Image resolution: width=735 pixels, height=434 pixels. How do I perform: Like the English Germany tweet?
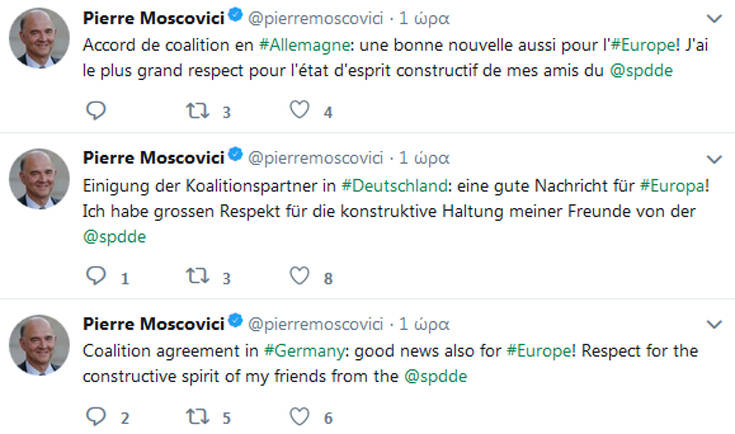point(299,415)
